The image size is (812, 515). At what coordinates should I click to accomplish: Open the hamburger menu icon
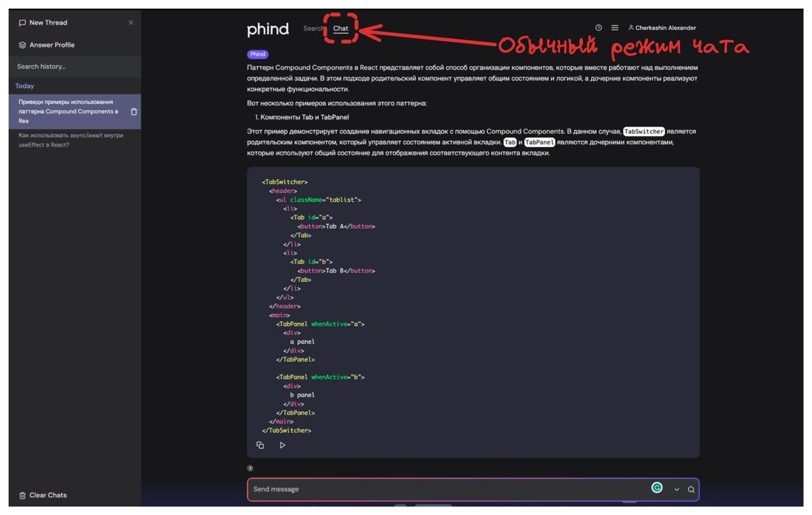[x=614, y=27]
